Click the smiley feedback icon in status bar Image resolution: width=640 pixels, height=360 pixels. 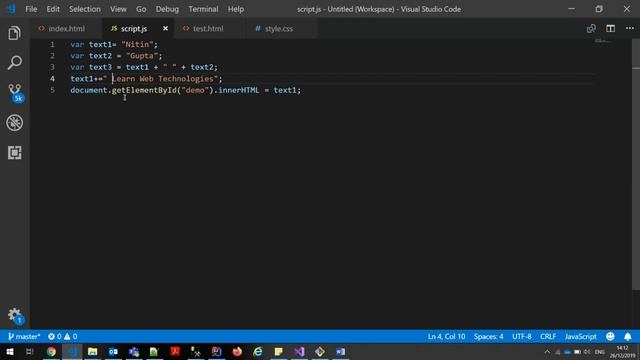610,336
